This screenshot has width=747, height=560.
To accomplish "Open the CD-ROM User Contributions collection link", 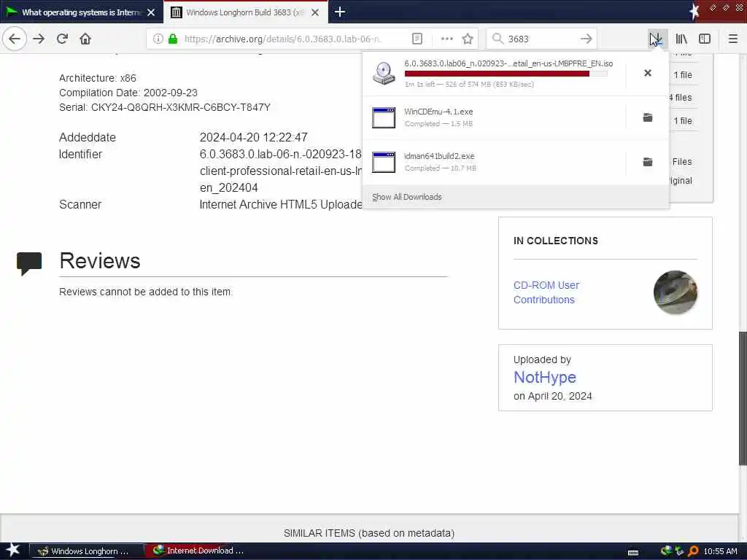I will tap(546, 292).
